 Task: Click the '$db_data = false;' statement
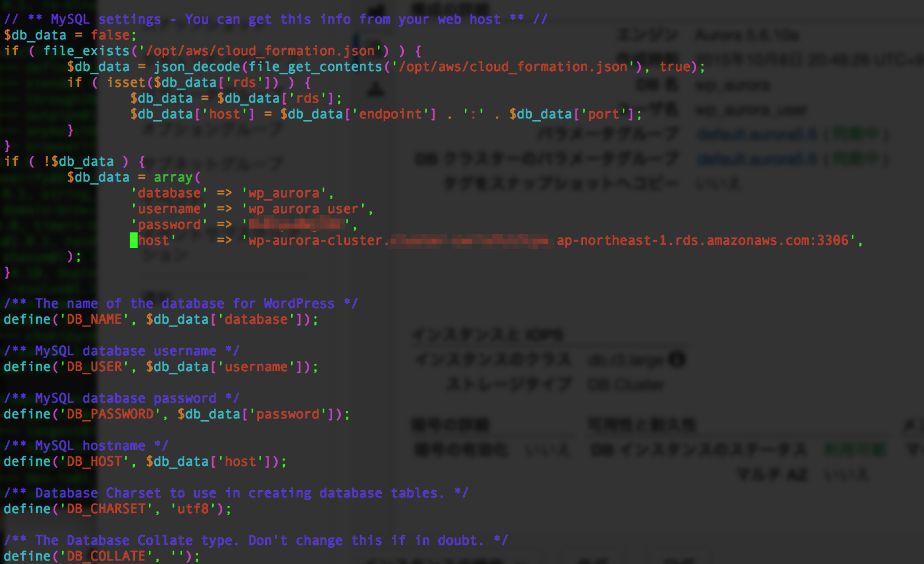71,36
